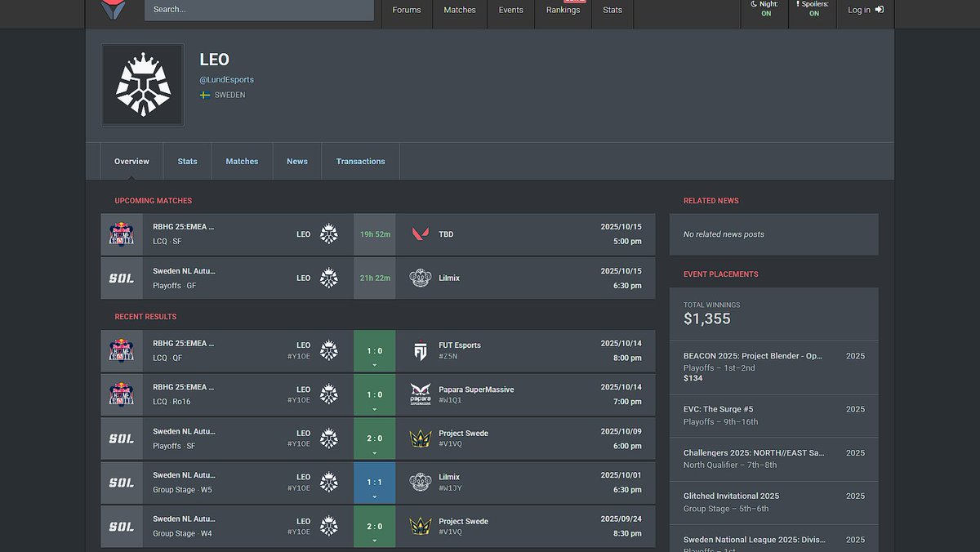
Task: Click Red Bull event logo in LCQ QF row
Action: pyautogui.click(x=122, y=351)
